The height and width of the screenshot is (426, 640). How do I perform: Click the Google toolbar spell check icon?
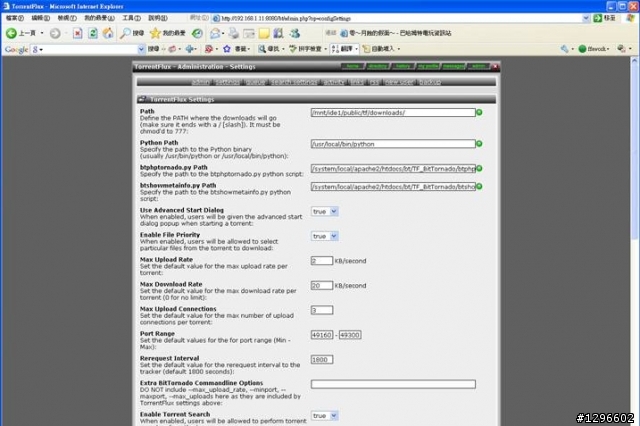293,49
